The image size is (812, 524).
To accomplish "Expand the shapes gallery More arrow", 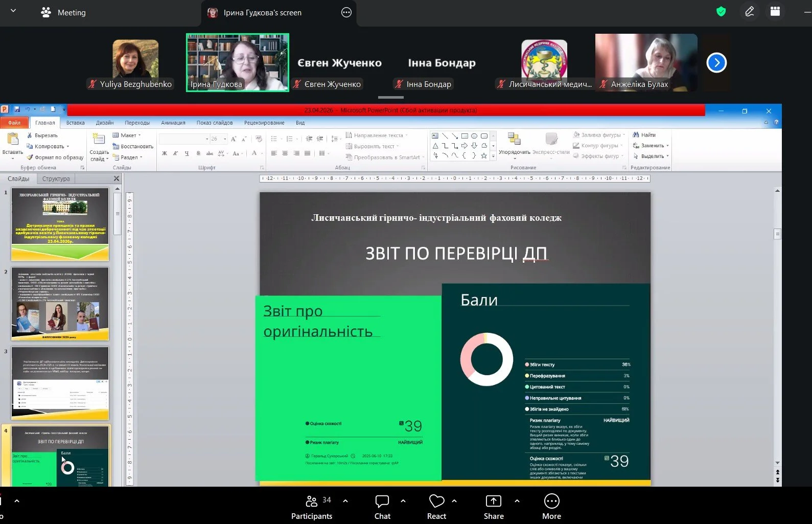I will coord(493,156).
